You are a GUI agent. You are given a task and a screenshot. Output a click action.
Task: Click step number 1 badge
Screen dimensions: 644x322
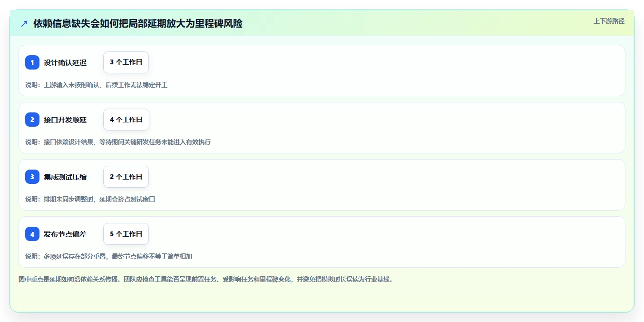32,62
